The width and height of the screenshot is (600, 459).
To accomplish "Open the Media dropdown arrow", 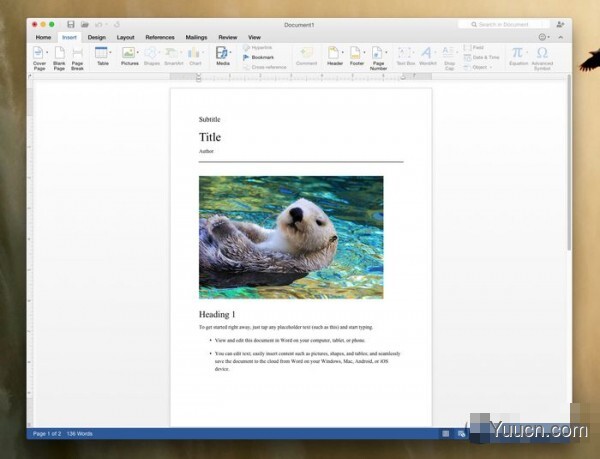I will click(231, 52).
